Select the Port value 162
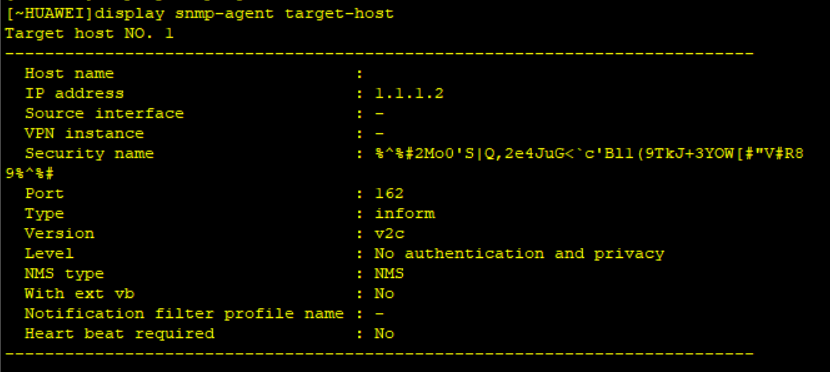The width and height of the screenshot is (830, 372). (389, 194)
